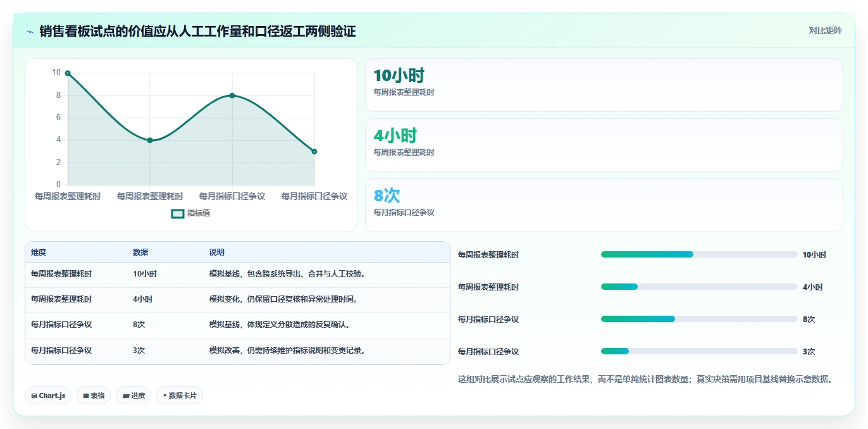
Task: Click the chart data point at value 10
Action: (68, 73)
